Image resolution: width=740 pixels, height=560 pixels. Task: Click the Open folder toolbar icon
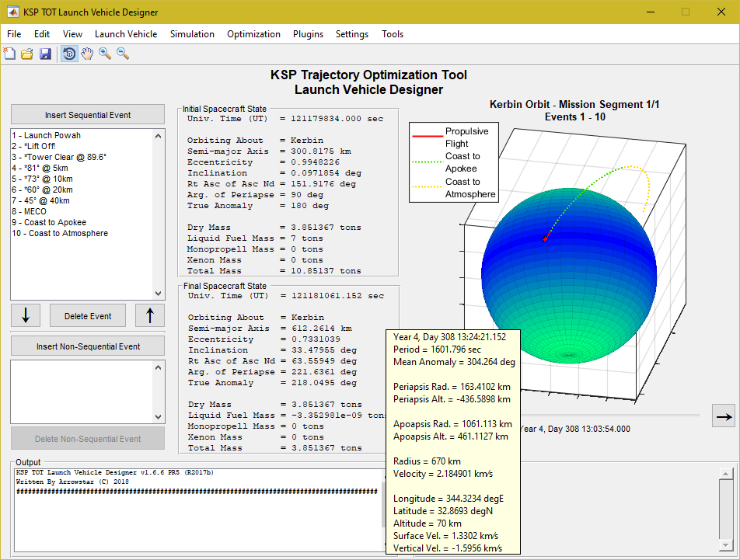[27, 54]
